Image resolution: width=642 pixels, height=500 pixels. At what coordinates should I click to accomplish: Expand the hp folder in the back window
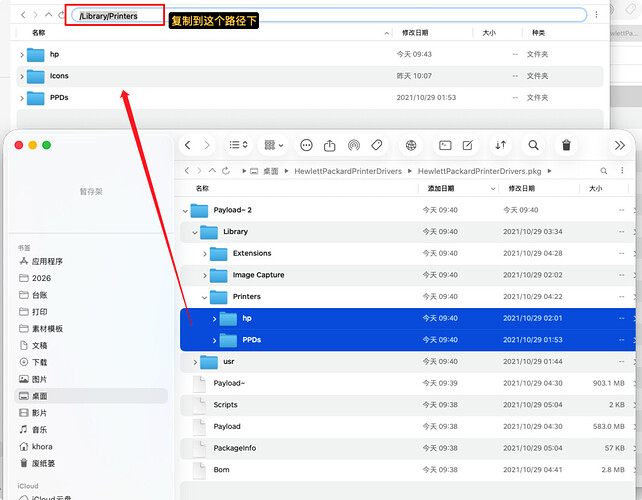point(22,54)
